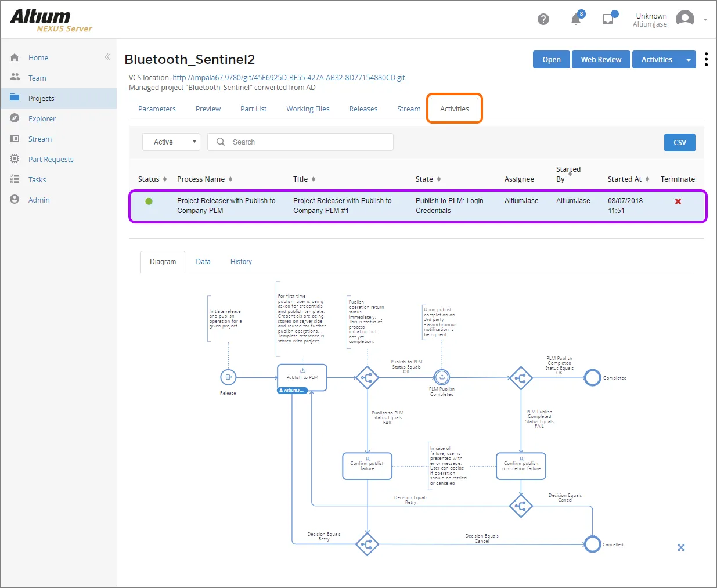Screen dimensions: 717x588
Task: Click the Assignee column header
Action: pos(519,179)
